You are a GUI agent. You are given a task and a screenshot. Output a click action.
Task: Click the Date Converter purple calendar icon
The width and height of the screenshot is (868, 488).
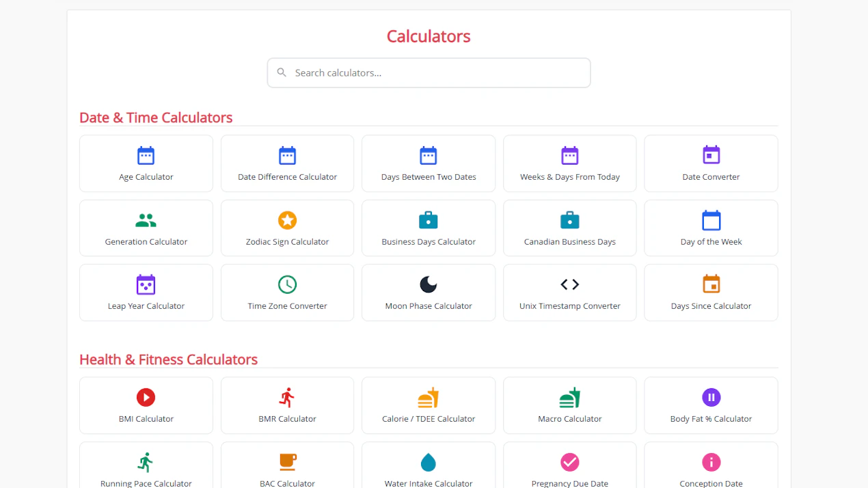point(711,154)
